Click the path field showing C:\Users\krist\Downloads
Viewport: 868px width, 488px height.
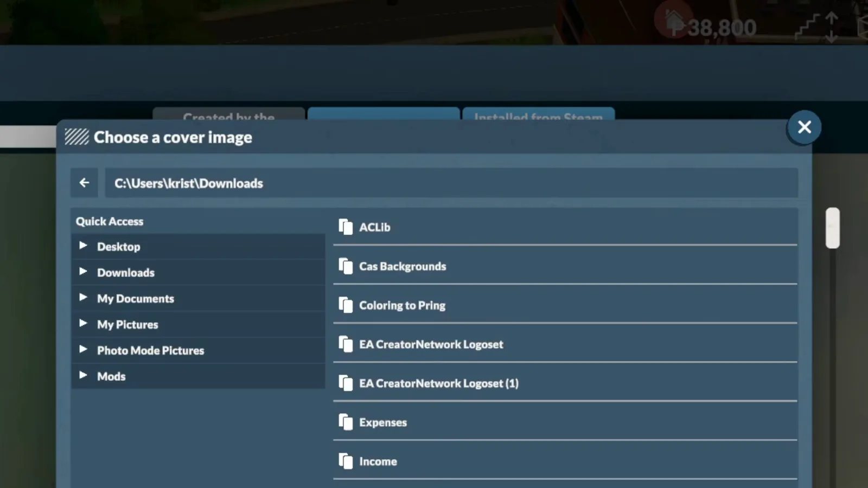(x=451, y=183)
